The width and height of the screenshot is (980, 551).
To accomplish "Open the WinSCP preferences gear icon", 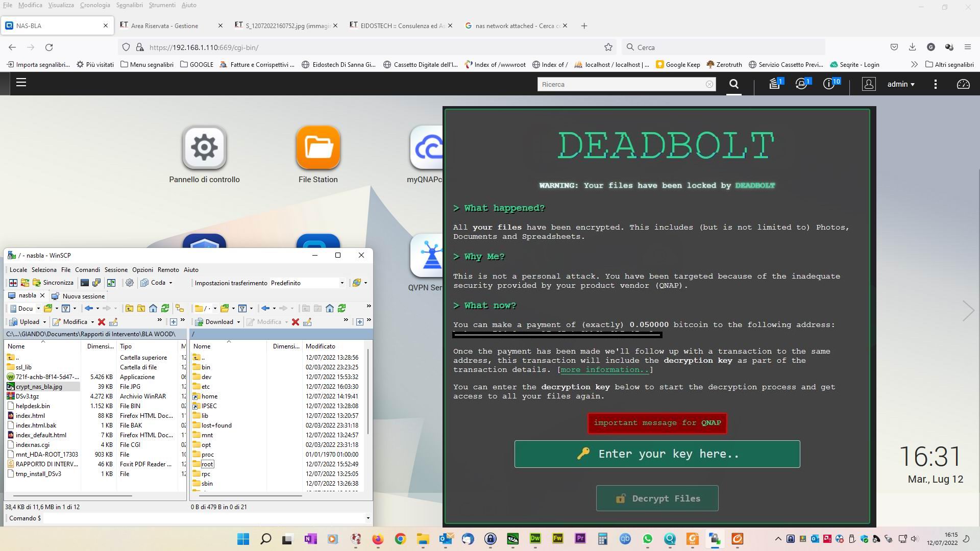I will coord(130,283).
